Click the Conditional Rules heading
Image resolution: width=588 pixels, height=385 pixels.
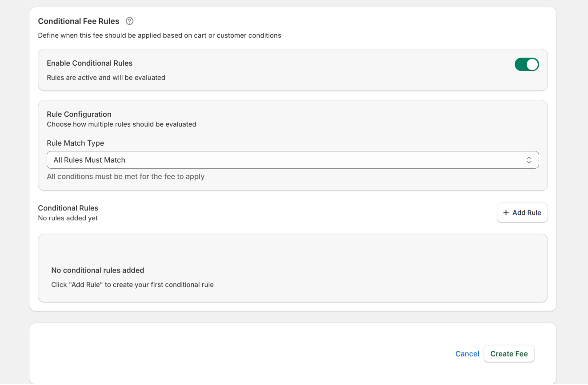(x=68, y=208)
